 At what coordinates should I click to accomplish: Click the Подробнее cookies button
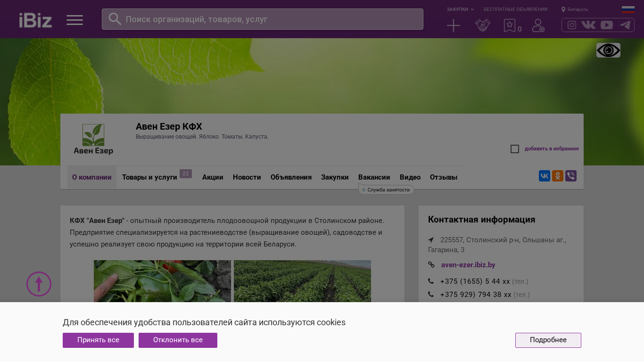point(548,340)
